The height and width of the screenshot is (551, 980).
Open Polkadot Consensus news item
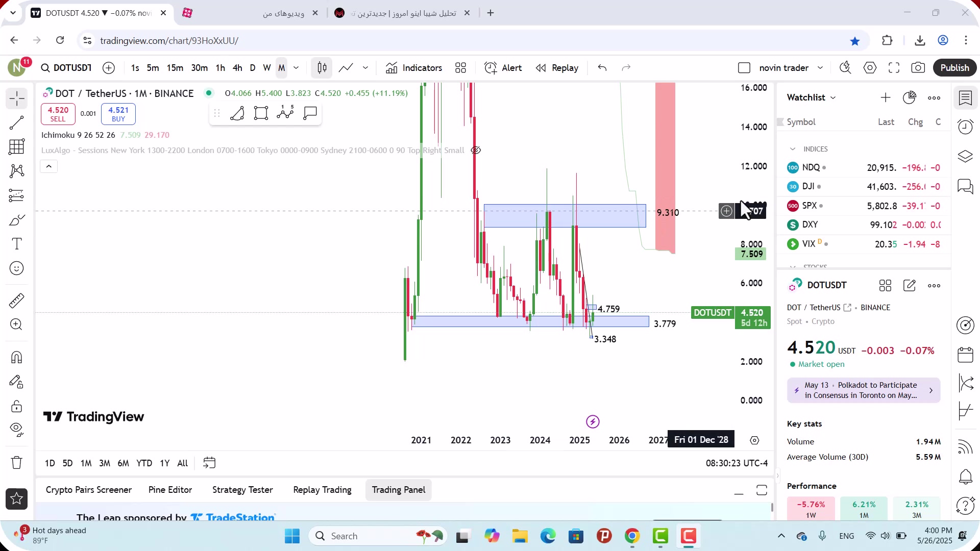point(864,390)
